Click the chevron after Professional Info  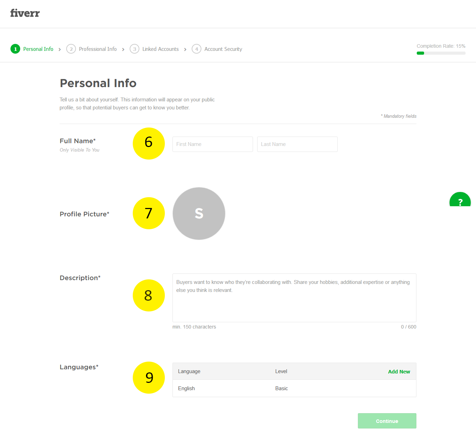pyautogui.click(x=123, y=49)
